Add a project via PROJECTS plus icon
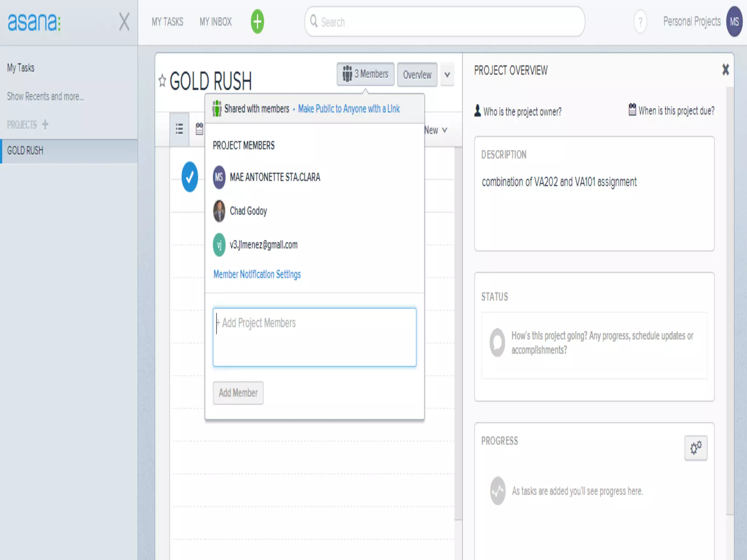 (45, 125)
